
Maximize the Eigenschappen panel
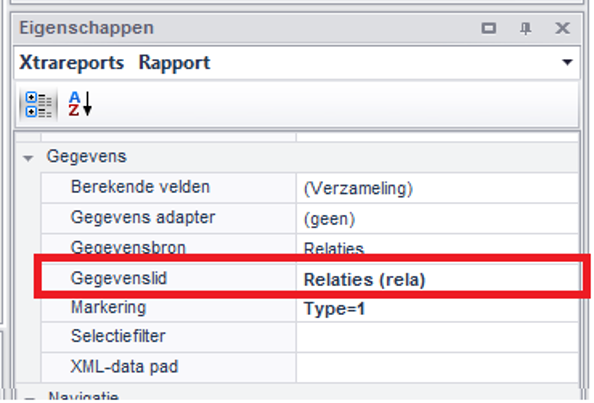point(488,28)
